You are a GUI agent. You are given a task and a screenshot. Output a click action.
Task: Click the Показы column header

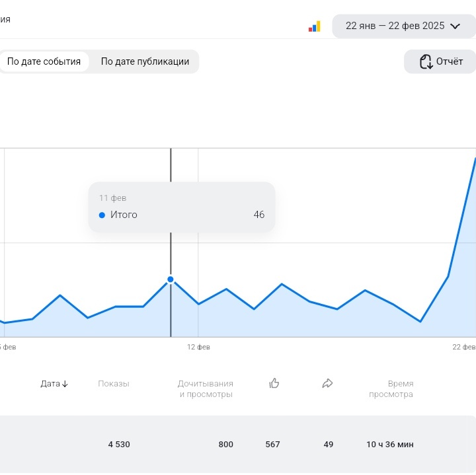point(114,384)
